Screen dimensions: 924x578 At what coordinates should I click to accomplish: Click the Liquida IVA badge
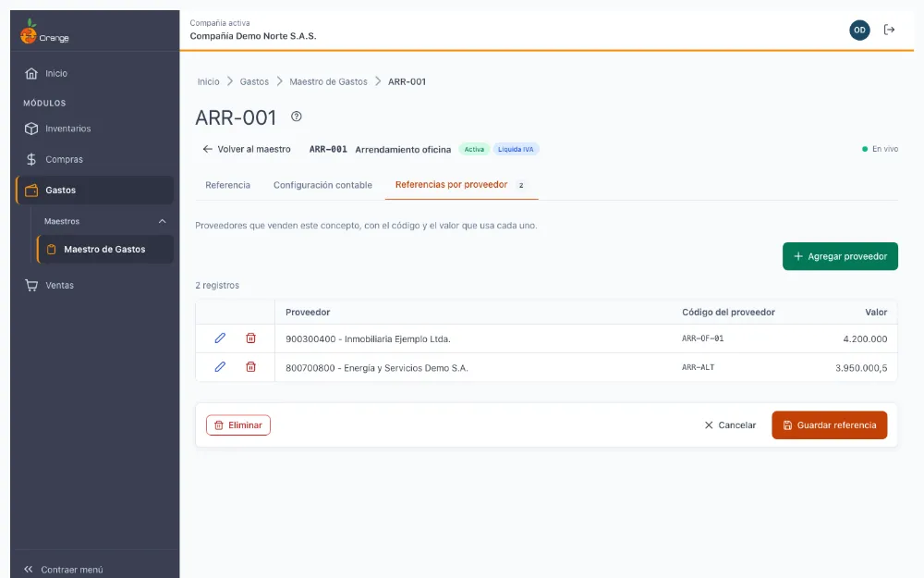[516, 149]
